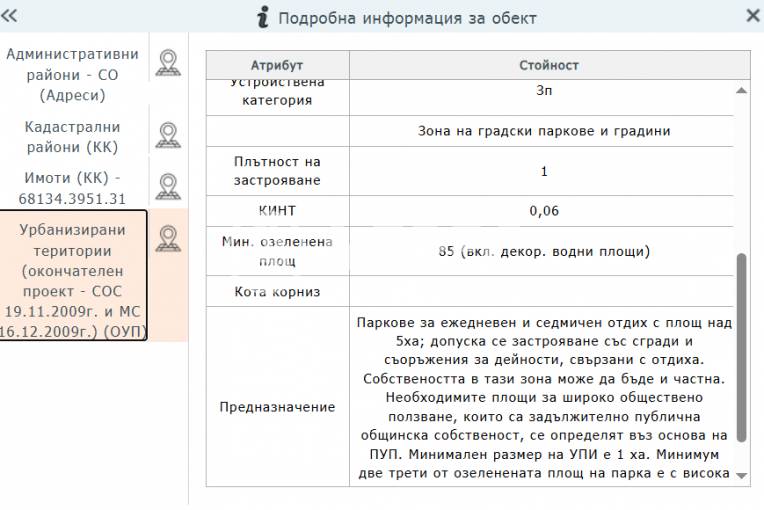Image resolution: width=764 pixels, height=510 pixels.
Task: Select the Предназначение attribute label
Action: (x=277, y=407)
